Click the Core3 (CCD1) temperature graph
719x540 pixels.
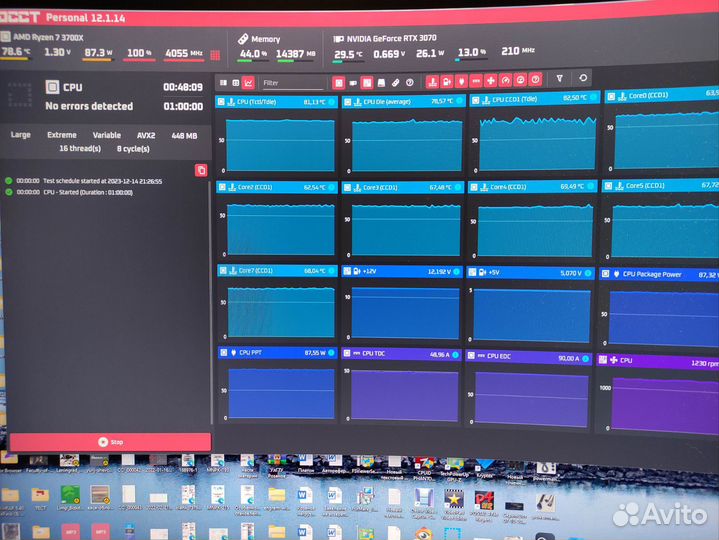coord(406,230)
